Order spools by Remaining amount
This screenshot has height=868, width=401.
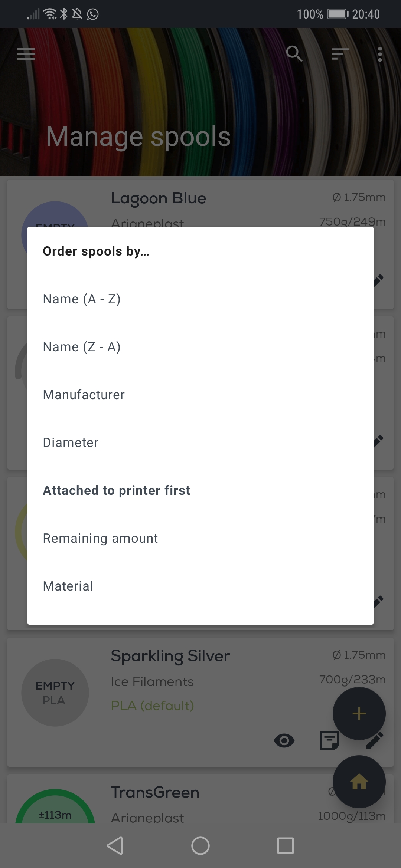(x=100, y=538)
